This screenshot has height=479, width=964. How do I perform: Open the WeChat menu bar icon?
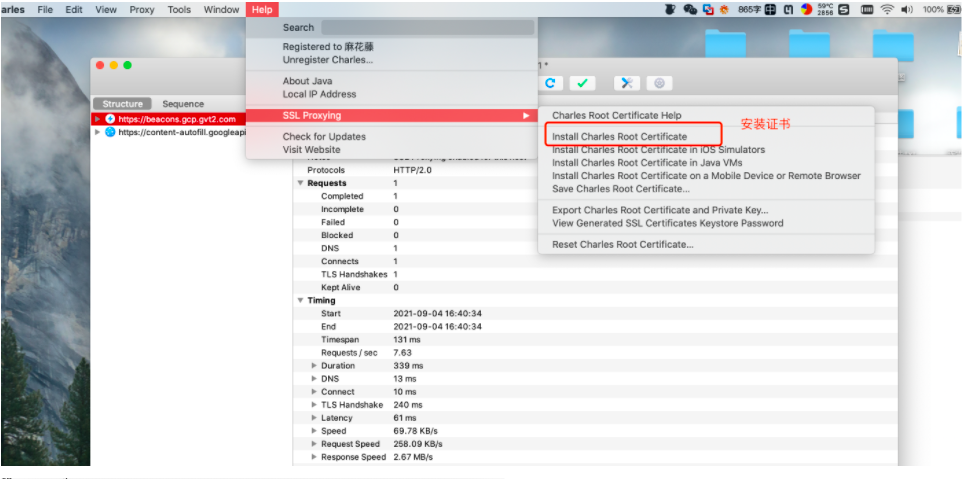[x=690, y=9]
